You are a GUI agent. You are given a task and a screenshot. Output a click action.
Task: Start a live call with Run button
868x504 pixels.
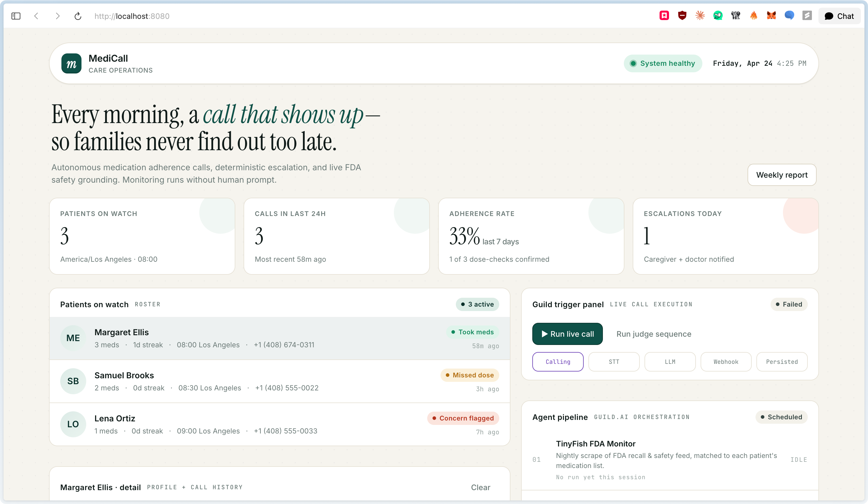(x=567, y=333)
